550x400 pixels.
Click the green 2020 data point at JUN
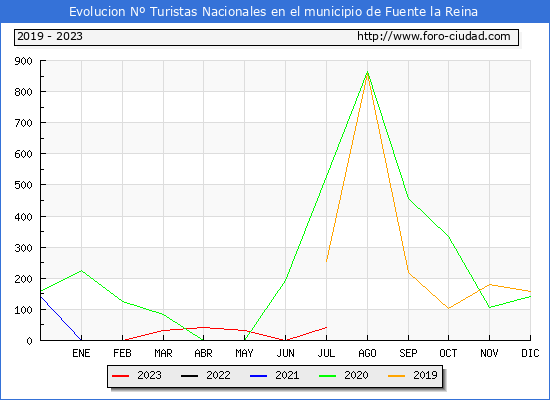[x=286, y=280]
